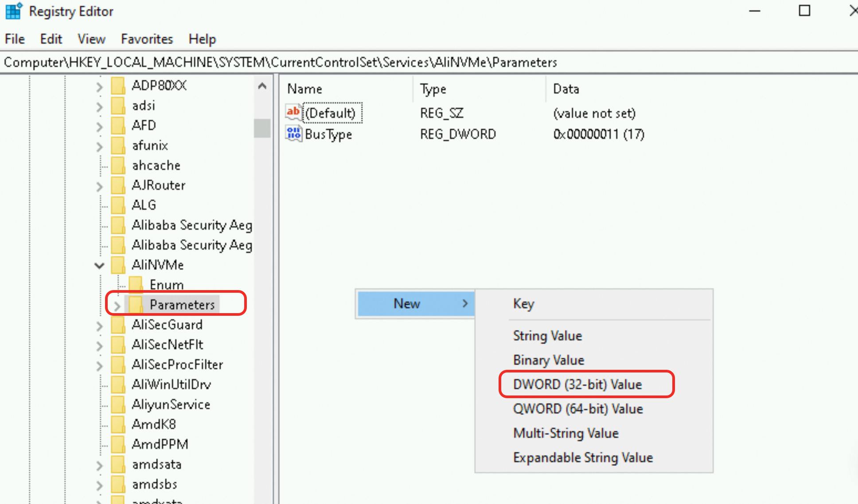
Task: Click the Registry Editor app icon
Action: tap(13, 11)
